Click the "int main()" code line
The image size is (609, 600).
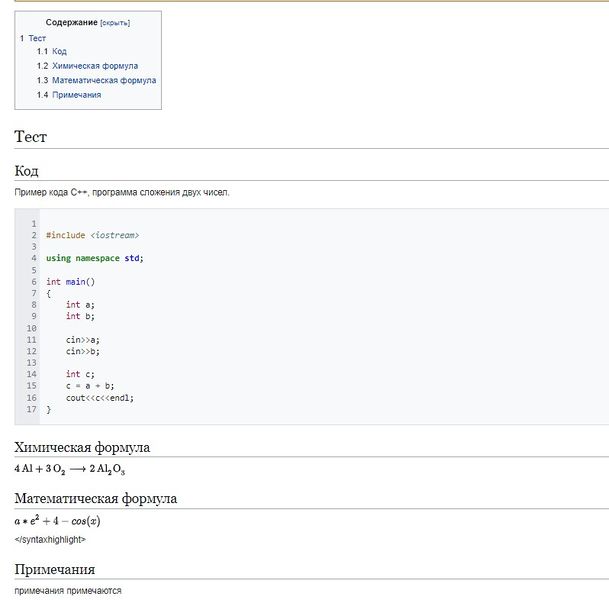(70, 281)
